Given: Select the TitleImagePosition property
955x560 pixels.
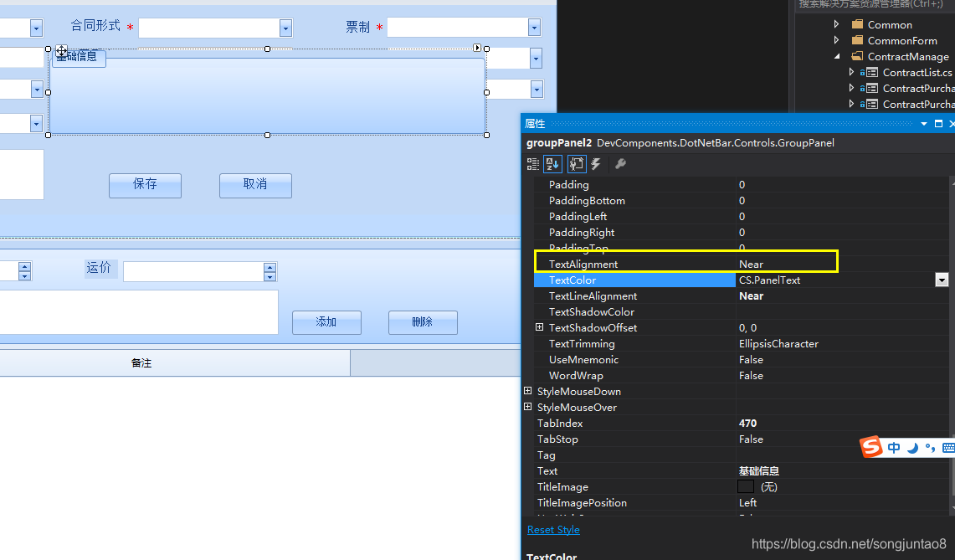Looking at the screenshot, I should click(x=582, y=502).
